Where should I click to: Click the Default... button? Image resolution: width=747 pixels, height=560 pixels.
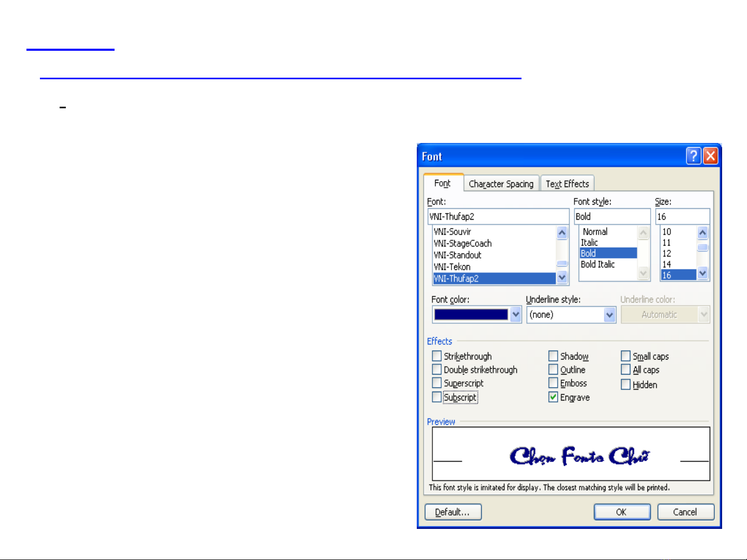click(453, 512)
